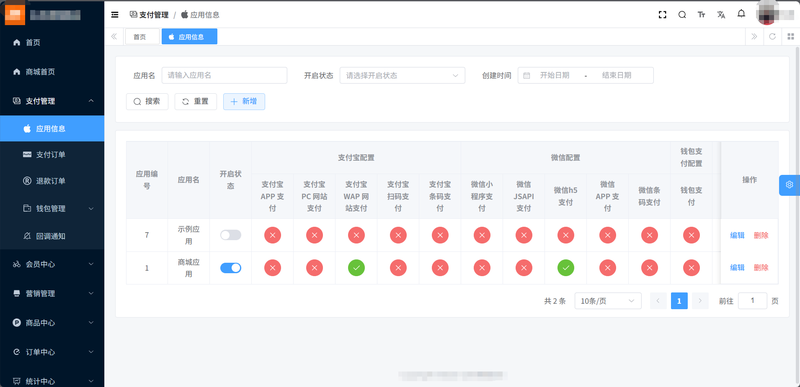Expand the 营销管理 sidebar menu
The image size is (800, 387).
coord(52,294)
